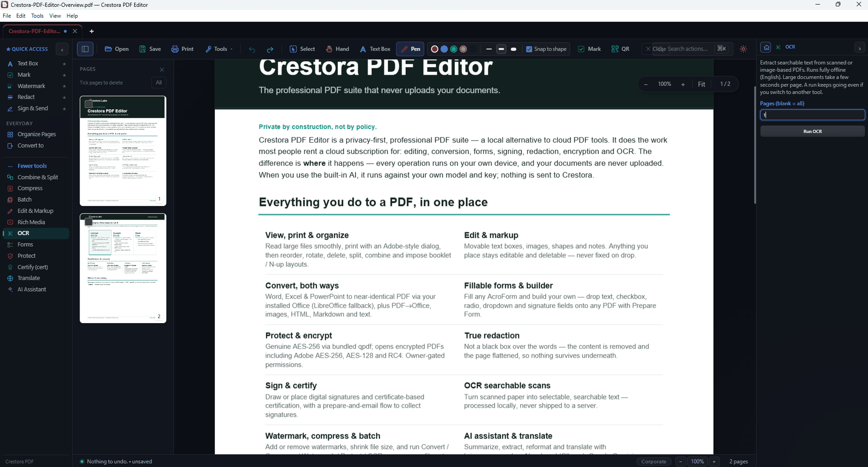The image size is (868, 467).
Task: Toggle the sidebar panel icon in toolbar
Action: [x=85, y=49]
